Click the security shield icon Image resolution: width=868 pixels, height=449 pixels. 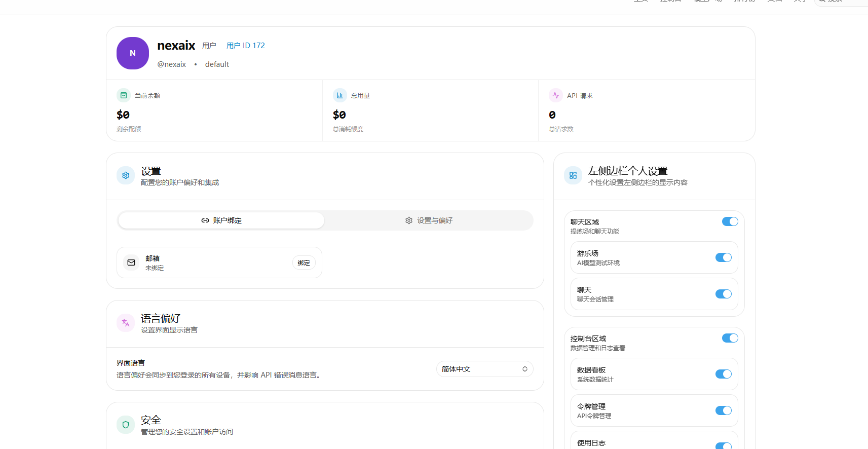[126, 425]
